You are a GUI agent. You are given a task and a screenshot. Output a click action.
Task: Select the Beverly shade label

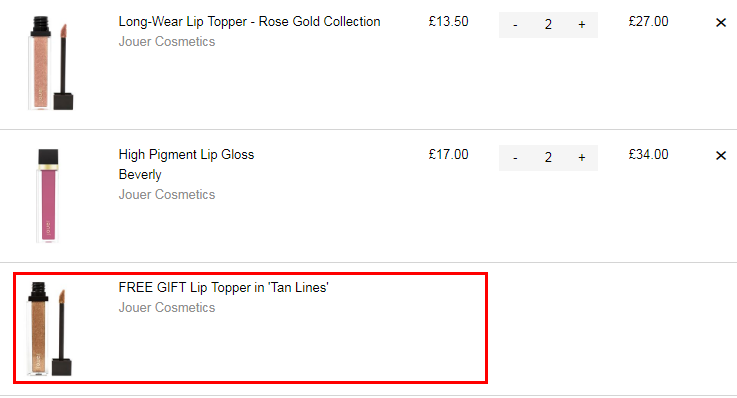pos(140,175)
